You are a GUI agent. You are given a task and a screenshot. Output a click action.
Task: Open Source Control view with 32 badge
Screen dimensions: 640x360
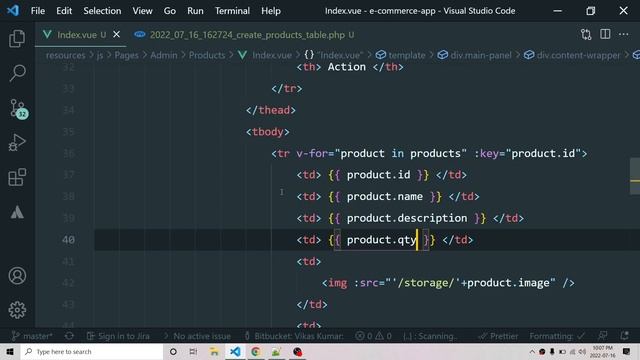(x=18, y=109)
